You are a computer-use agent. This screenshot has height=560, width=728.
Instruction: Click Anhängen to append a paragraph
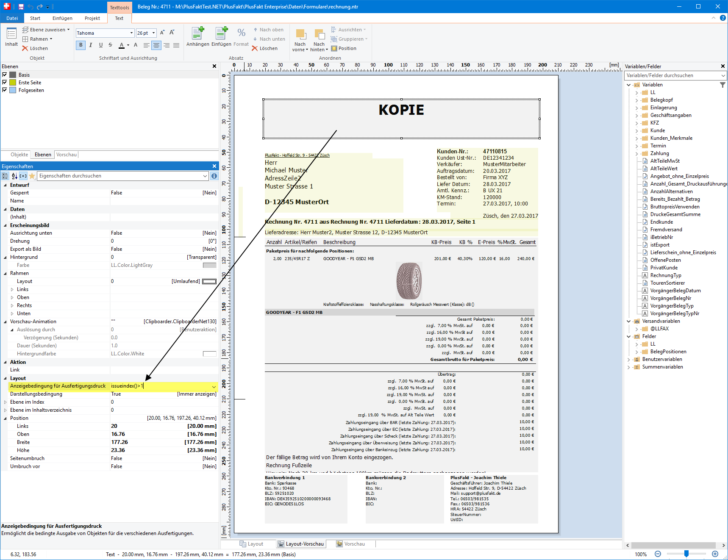198,36
